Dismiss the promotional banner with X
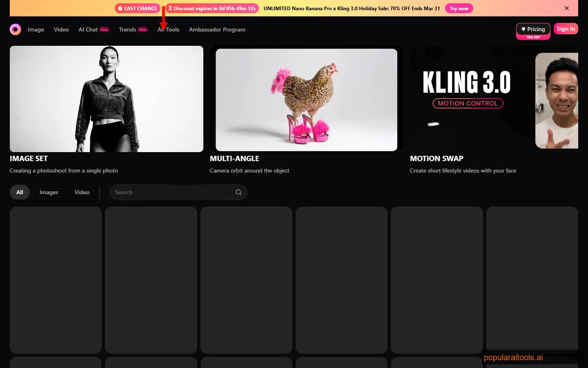The width and height of the screenshot is (588, 368). 567,8
